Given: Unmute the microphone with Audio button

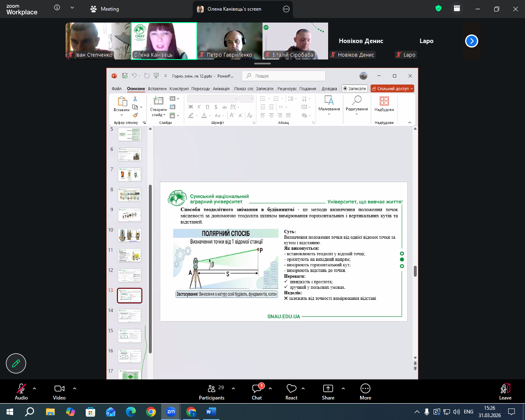Looking at the screenshot, I should click(21, 392).
